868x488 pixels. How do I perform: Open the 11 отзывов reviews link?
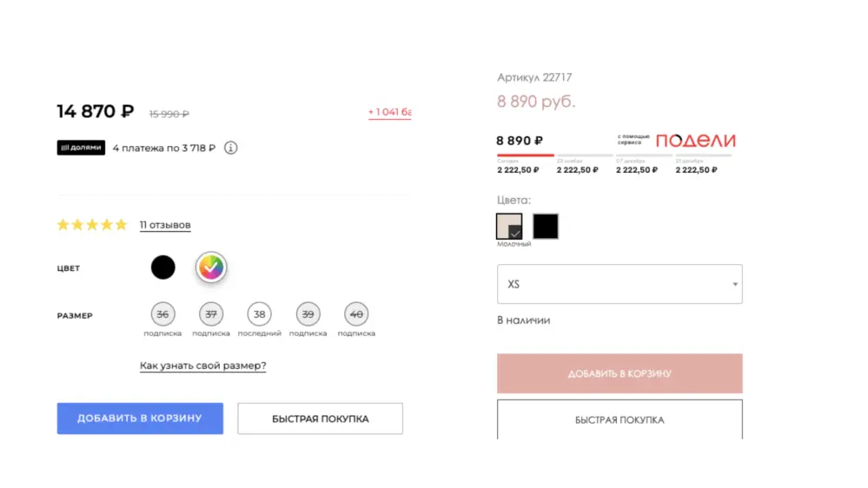(165, 225)
